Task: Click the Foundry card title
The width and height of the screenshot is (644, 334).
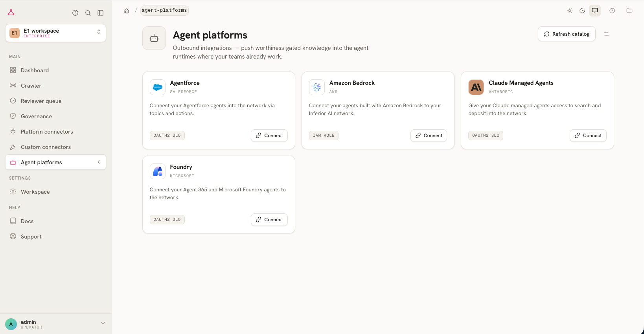Action: (x=181, y=167)
